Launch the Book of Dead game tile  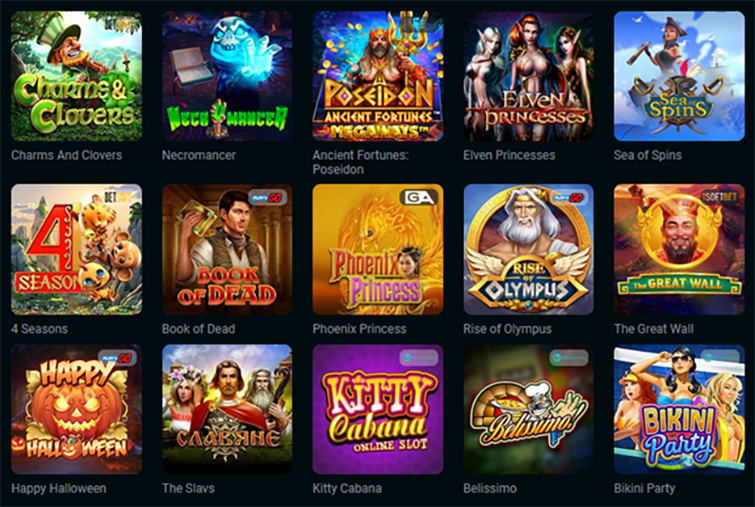click(x=227, y=249)
